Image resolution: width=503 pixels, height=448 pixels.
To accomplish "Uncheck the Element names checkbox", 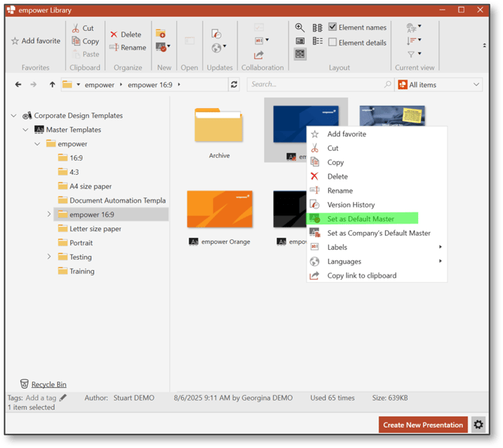I will click(333, 27).
